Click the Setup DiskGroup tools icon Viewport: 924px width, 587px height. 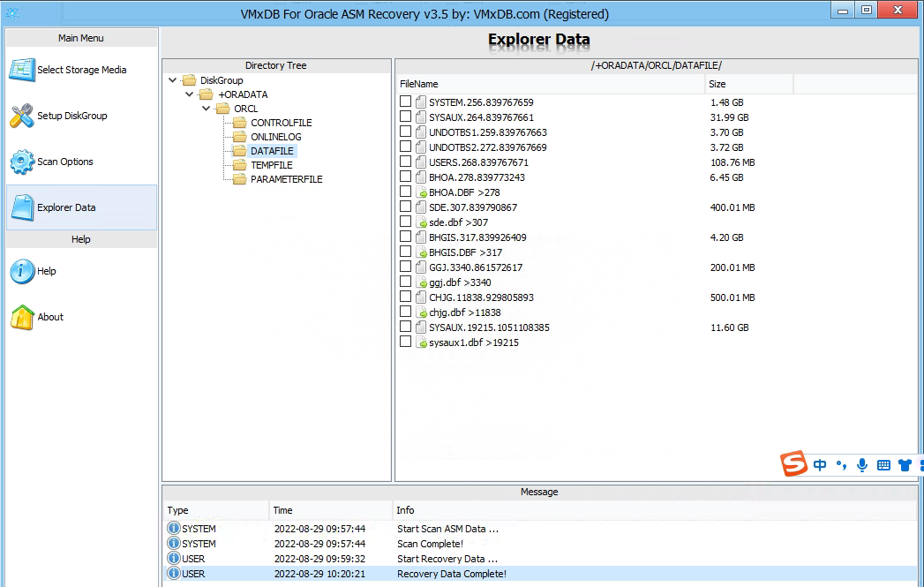[x=22, y=116]
